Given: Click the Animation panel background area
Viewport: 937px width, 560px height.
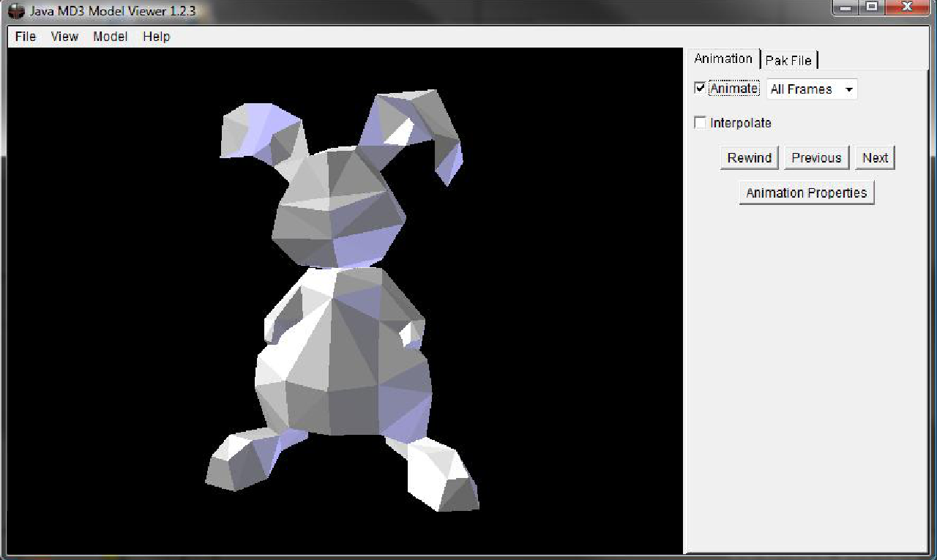Looking at the screenshot, I should 805,329.
